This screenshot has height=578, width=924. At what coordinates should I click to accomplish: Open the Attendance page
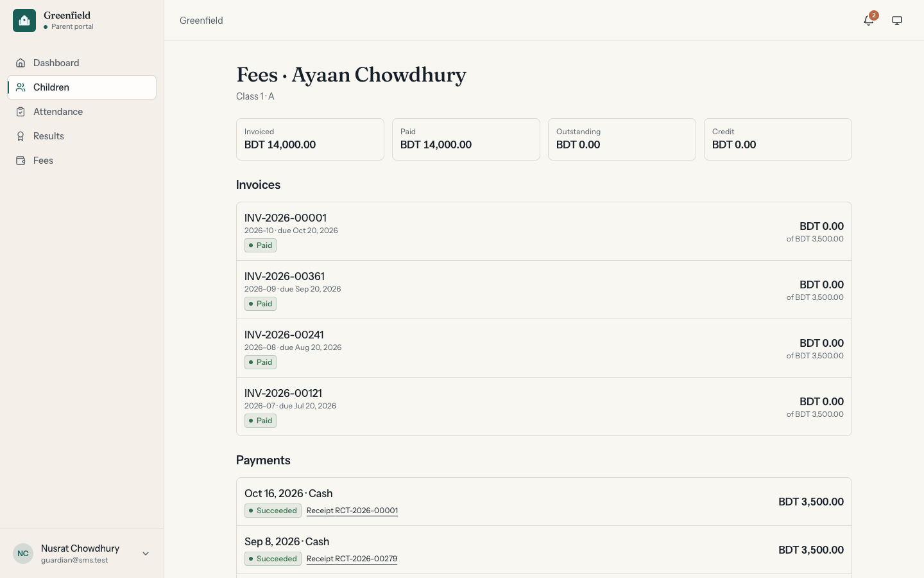click(x=82, y=112)
